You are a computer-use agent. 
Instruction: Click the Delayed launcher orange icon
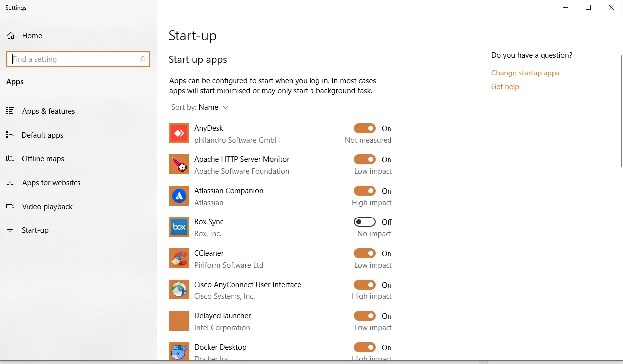click(179, 321)
